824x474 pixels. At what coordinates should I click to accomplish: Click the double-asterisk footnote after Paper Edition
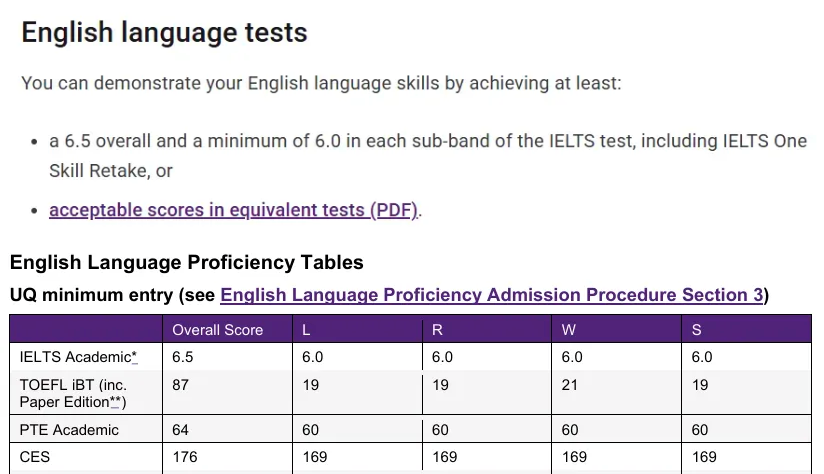[116, 402]
